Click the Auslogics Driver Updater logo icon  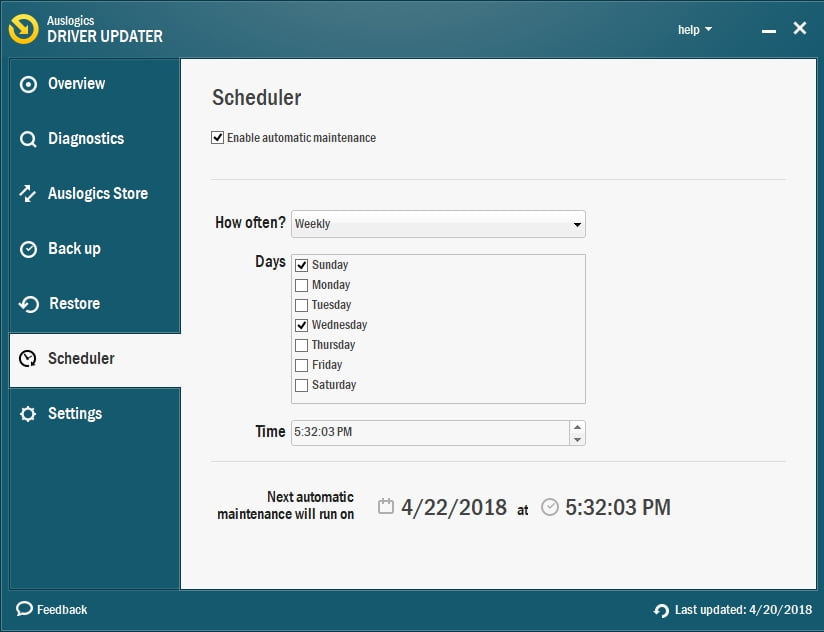point(24,29)
